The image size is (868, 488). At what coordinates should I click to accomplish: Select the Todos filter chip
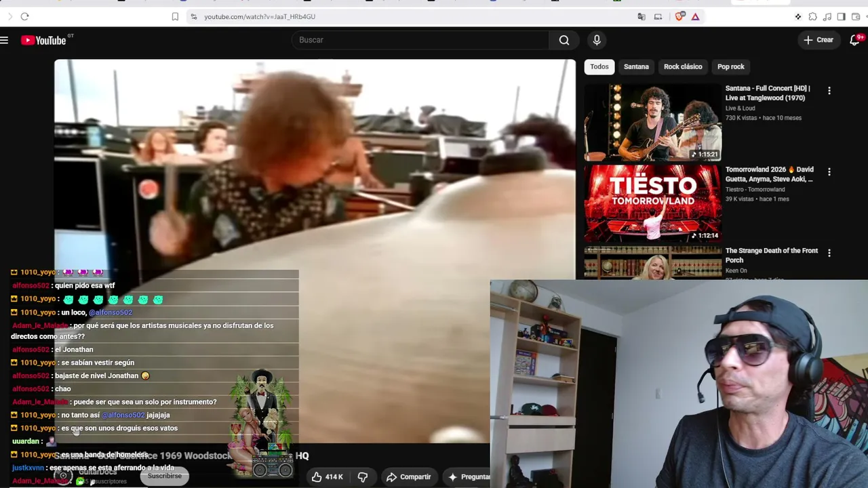tap(599, 66)
